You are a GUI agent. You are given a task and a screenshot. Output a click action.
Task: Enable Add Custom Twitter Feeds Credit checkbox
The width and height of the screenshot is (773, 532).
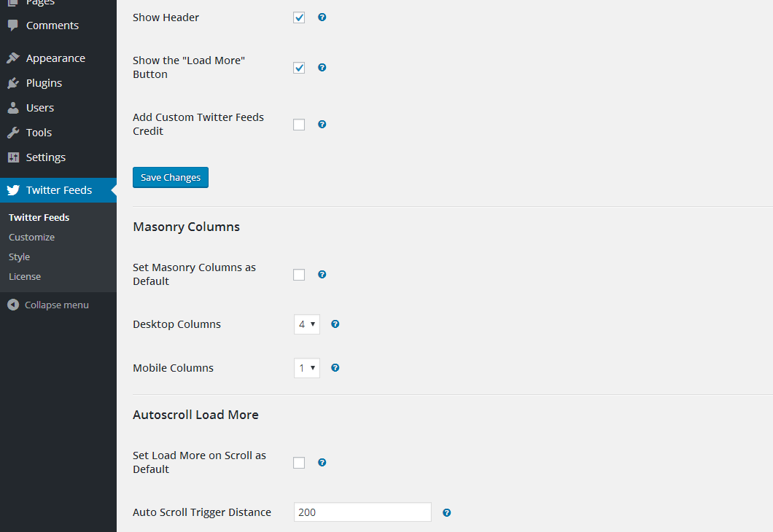click(x=299, y=125)
